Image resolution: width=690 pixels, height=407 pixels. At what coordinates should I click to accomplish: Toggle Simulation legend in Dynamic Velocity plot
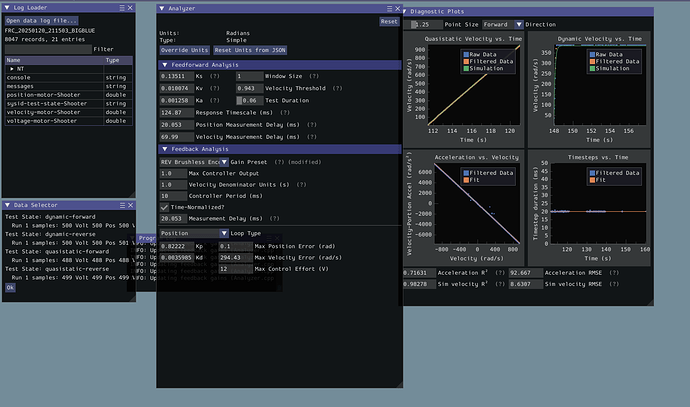pyautogui.click(x=609, y=69)
